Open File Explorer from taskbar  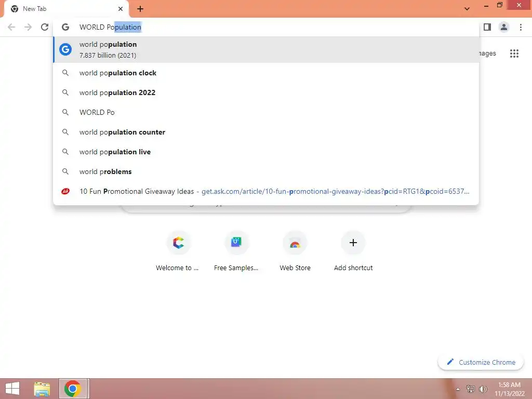click(42, 389)
